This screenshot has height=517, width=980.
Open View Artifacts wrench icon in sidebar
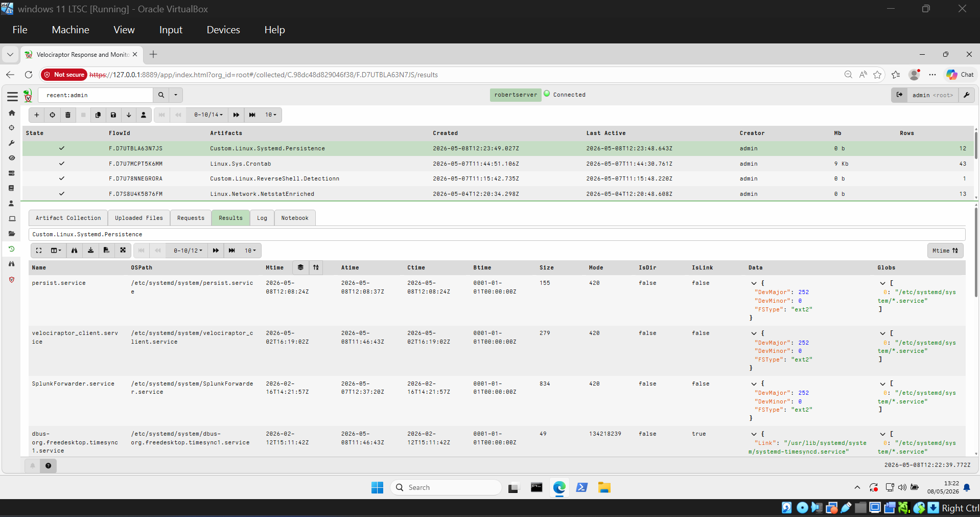click(12, 143)
